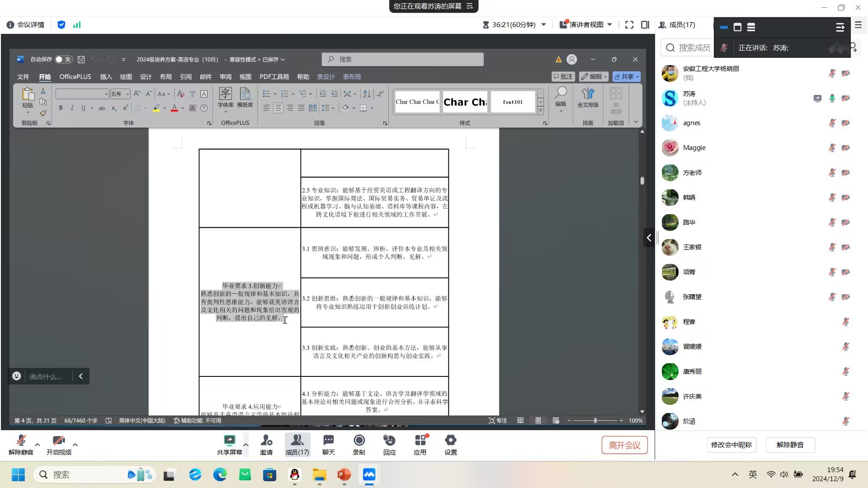The height and width of the screenshot is (488, 868).
Task: Expand the meeting timer 36:21 dropdown
Action: (544, 25)
